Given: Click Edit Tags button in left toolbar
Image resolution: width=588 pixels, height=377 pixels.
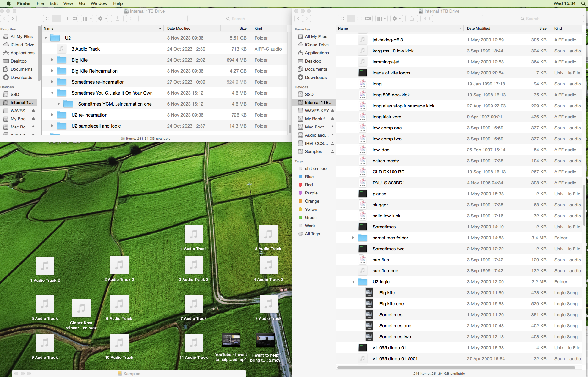Looking at the screenshot, I should click(x=133, y=19).
